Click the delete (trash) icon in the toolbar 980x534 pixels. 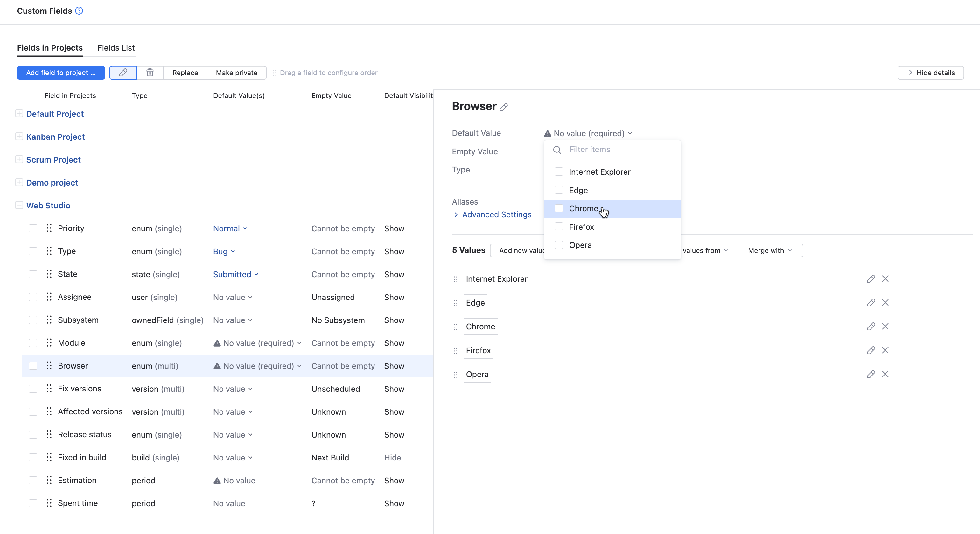pos(150,72)
